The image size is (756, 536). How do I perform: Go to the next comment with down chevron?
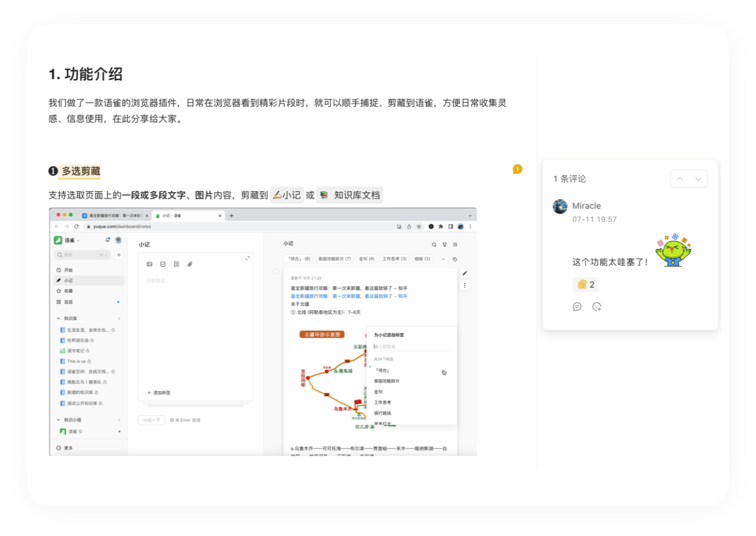(x=698, y=179)
